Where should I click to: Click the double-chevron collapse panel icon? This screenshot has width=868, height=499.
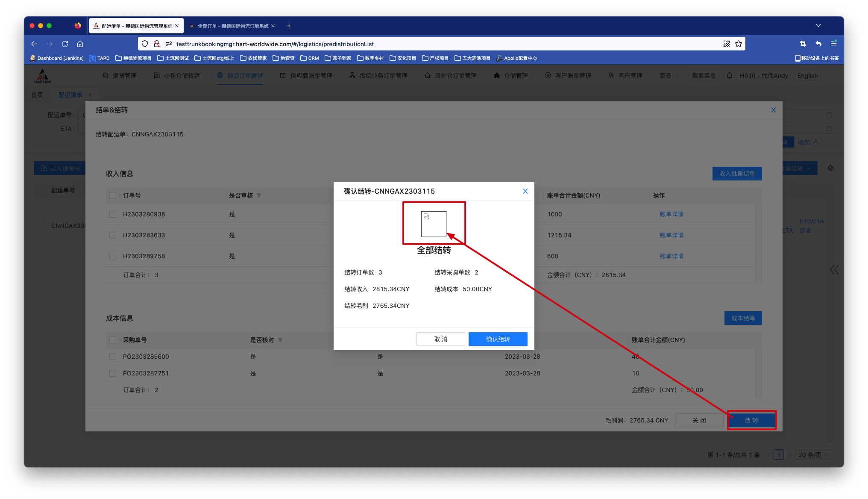coord(834,269)
